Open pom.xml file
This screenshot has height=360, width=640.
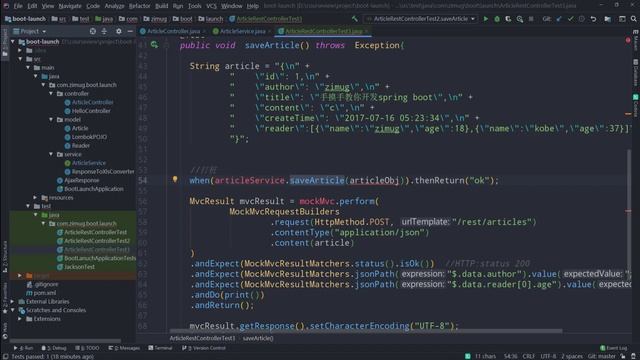44,293
